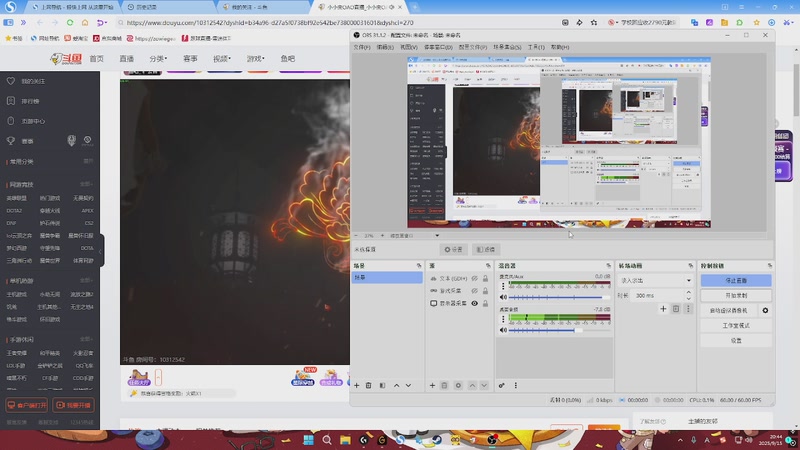Move source up in OBS sources panel
Image resolution: width=800 pixels, height=450 pixels.
point(472,386)
